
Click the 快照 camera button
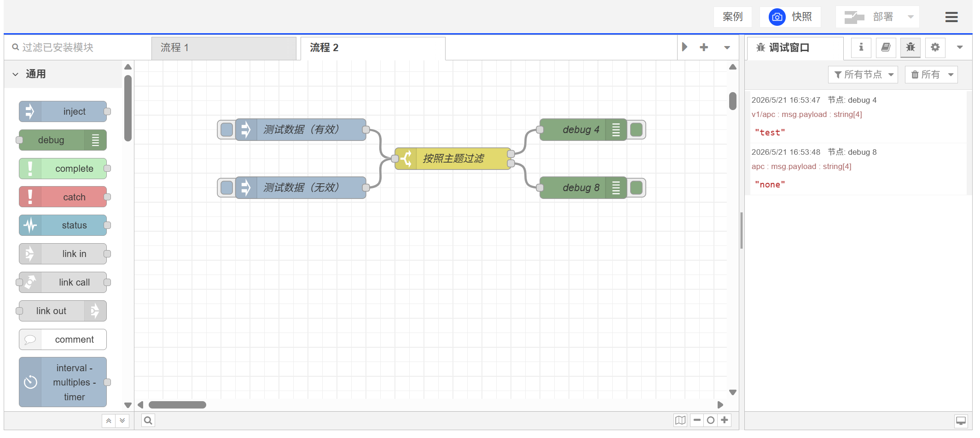pos(790,17)
